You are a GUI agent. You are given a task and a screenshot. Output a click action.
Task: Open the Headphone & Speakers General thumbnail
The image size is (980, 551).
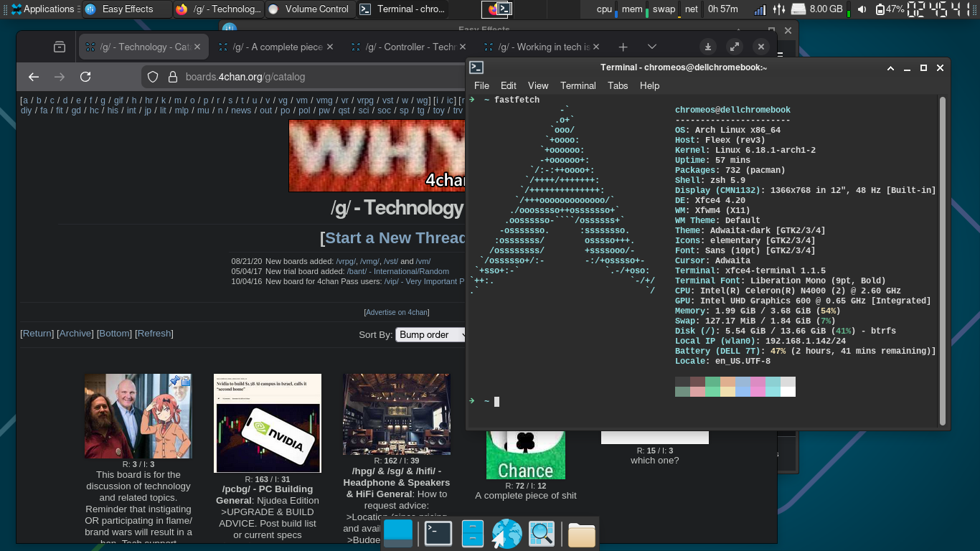[x=397, y=414]
